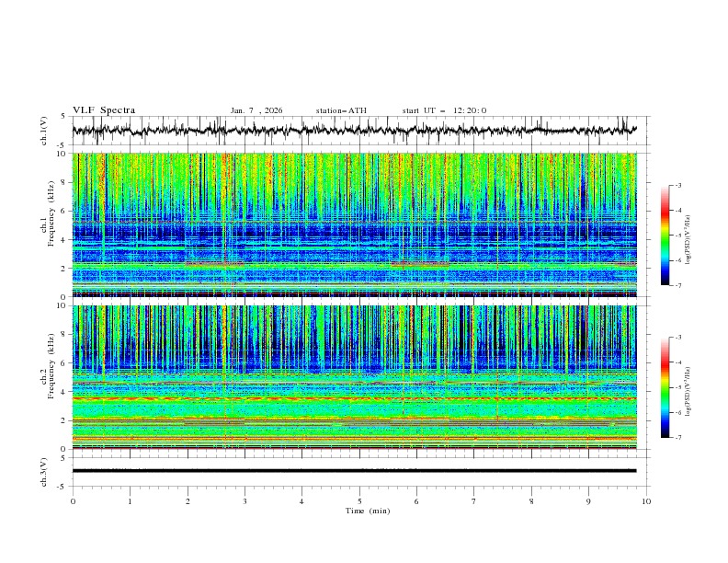Viewport: 728px width, 563px height.
Task: Select the start UT 12:20:0 text
Action: [444, 110]
